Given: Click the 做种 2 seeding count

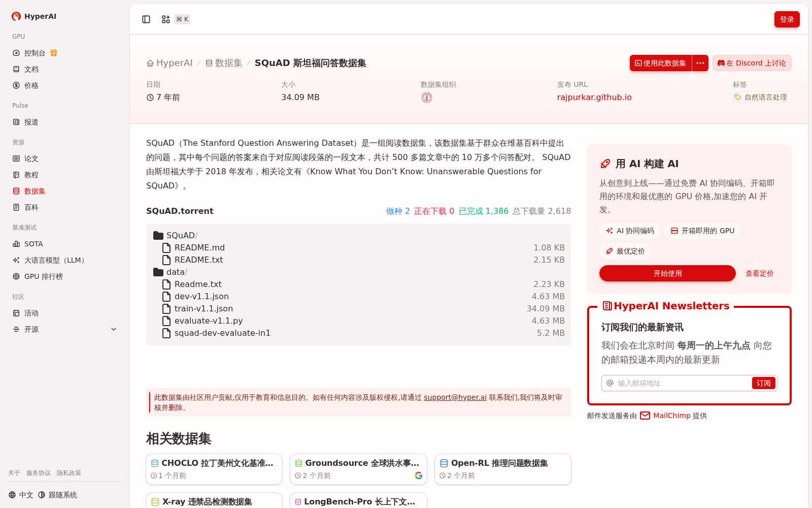Looking at the screenshot, I should (x=398, y=211).
